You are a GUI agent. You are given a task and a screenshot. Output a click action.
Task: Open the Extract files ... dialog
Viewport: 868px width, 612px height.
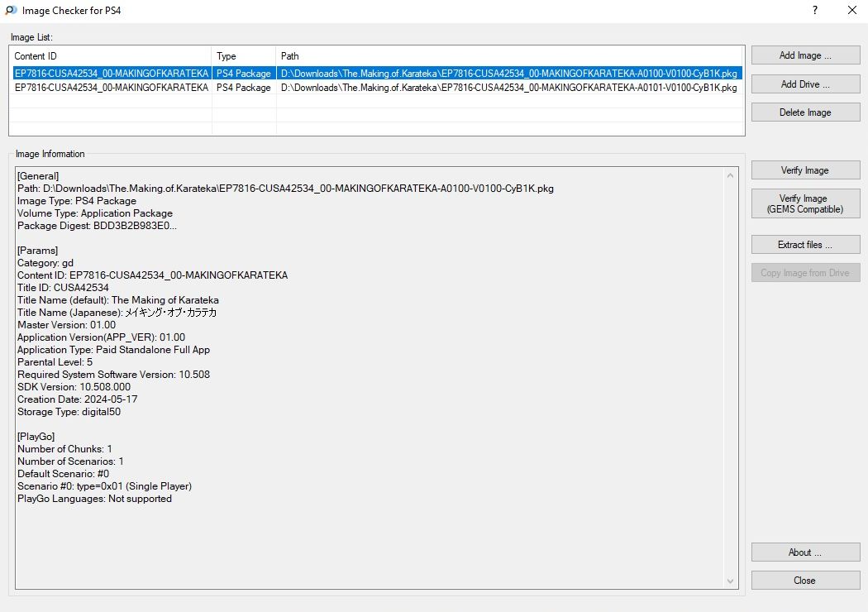(805, 245)
